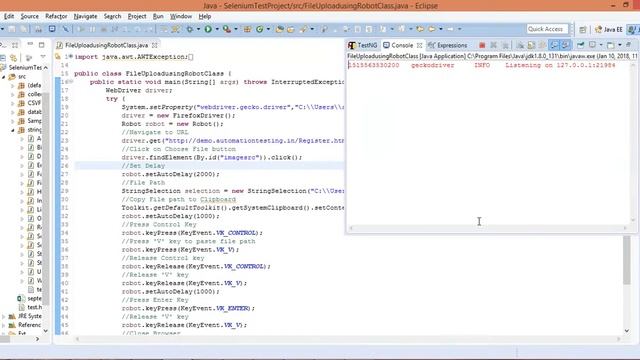This screenshot has height=360, width=640.
Task: Click the Open Type icon in toolbar
Action: tap(280, 29)
